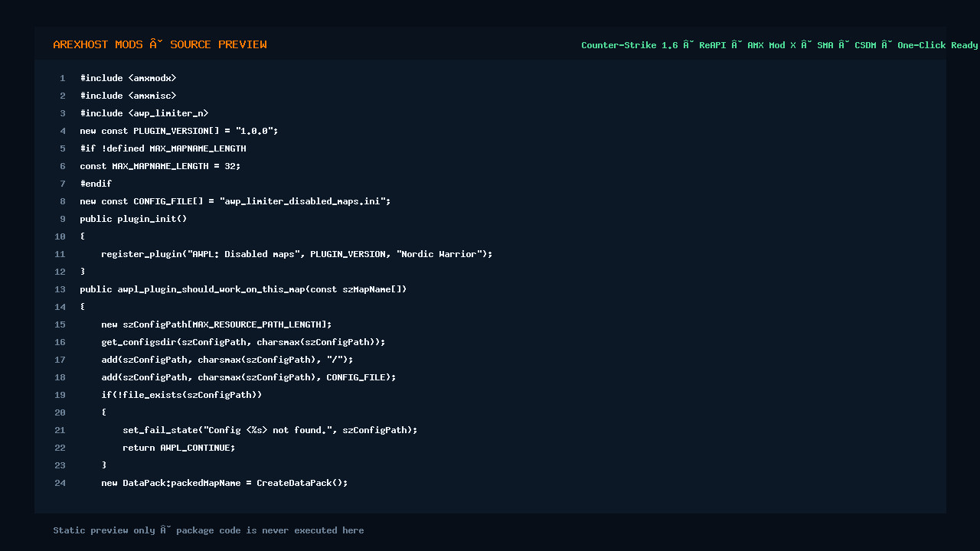This screenshot has width=980, height=551.
Task: Select the '#include <awp_limiter_n>' line
Action: point(145,113)
